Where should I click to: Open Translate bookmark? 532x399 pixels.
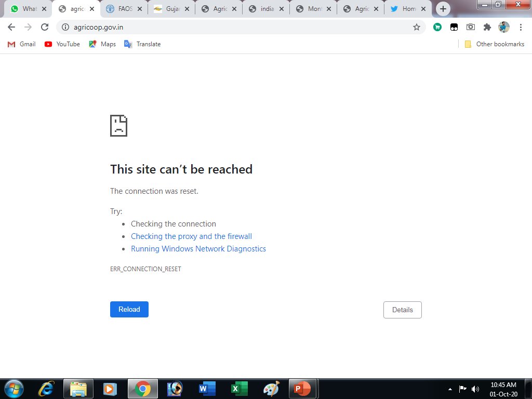[142, 44]
